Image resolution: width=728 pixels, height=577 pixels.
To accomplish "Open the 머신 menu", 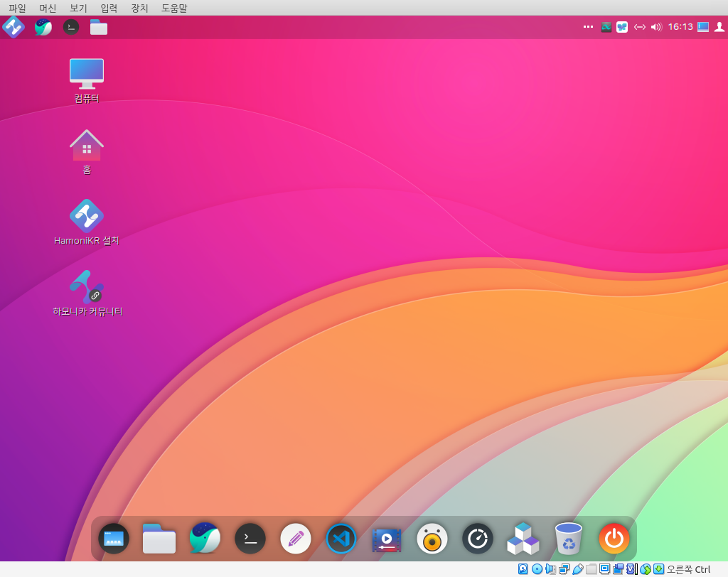I will click(48, 8).
